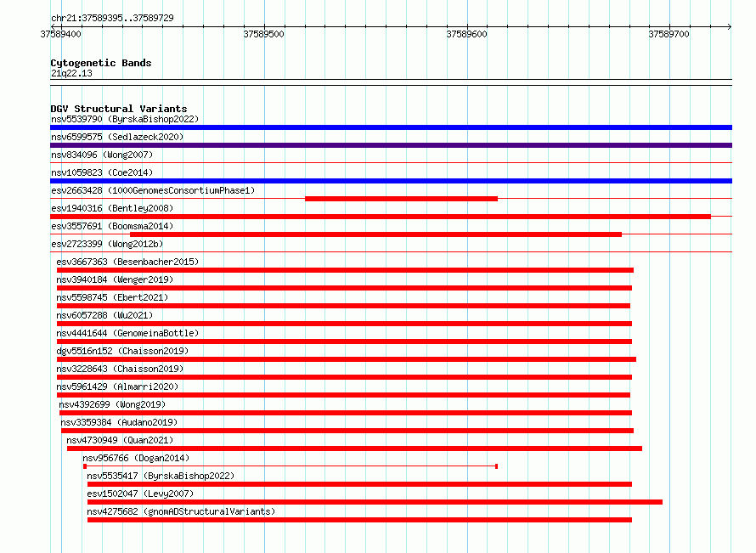The image size is (756, 553).
Task: Click the red bar under dgv5516n152
Action: pyautogui.click(x=347, y=359)
